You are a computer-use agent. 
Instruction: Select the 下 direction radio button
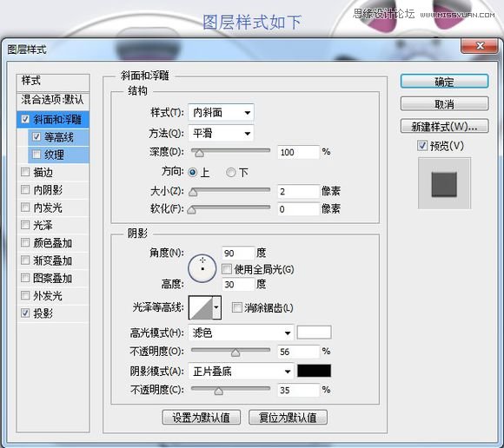click(230, 173)
